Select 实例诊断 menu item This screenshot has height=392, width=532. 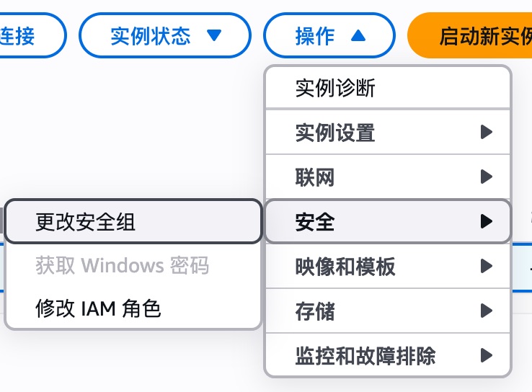[335, 89]
